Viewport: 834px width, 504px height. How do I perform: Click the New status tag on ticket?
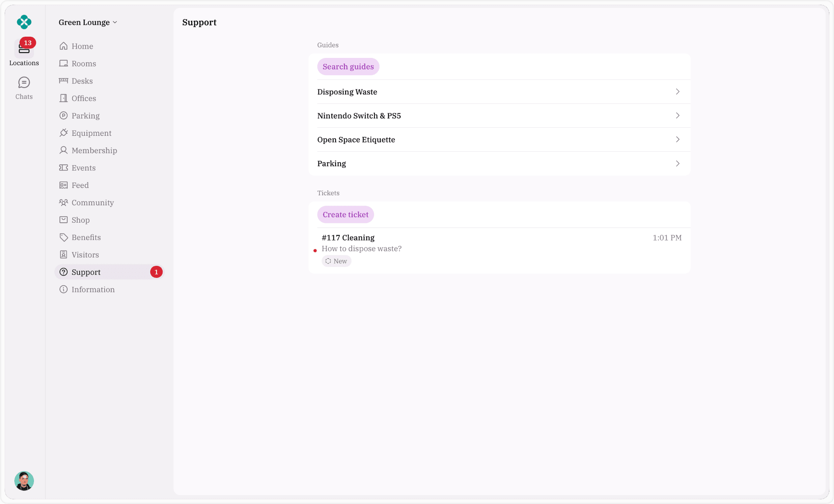click(x=336, y=261)
